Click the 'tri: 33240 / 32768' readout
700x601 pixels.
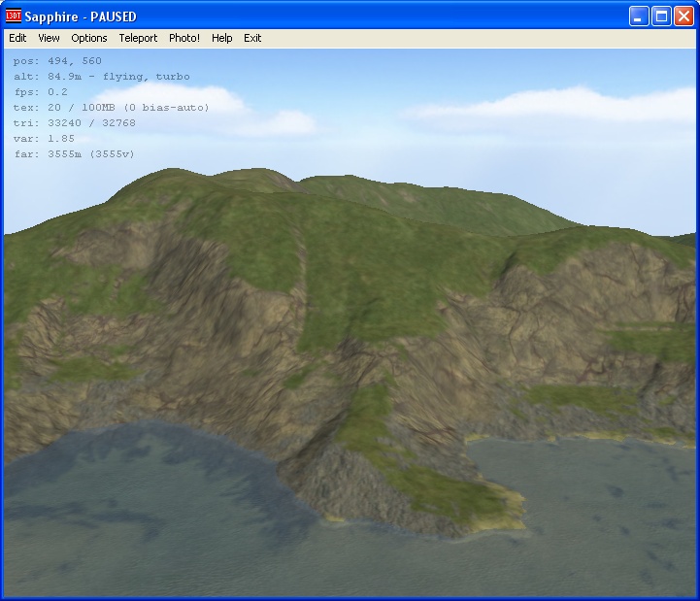pos(74,123)
